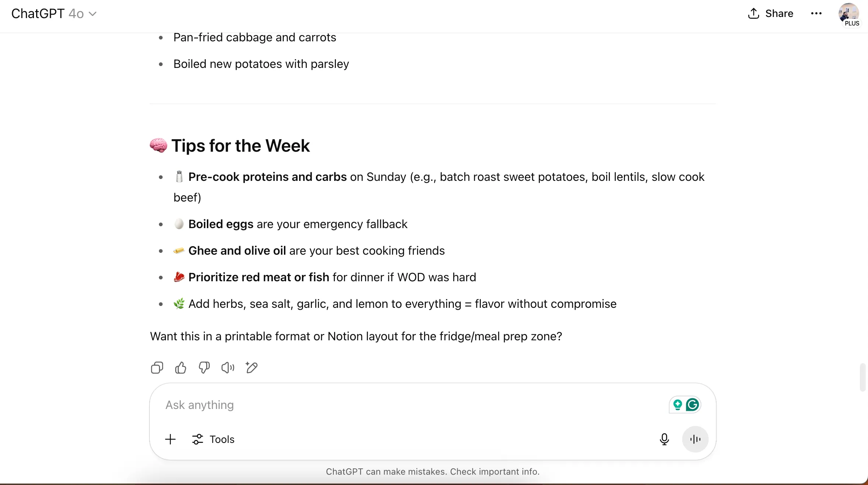Click the ChatGPT mistakes disclaimer text

coord(433,472)
